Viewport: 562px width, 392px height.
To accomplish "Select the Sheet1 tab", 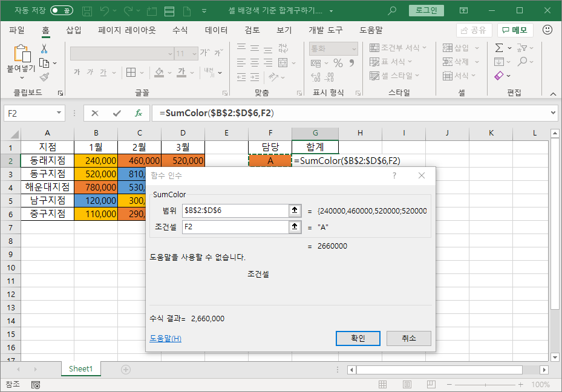I will coord(80,368).
